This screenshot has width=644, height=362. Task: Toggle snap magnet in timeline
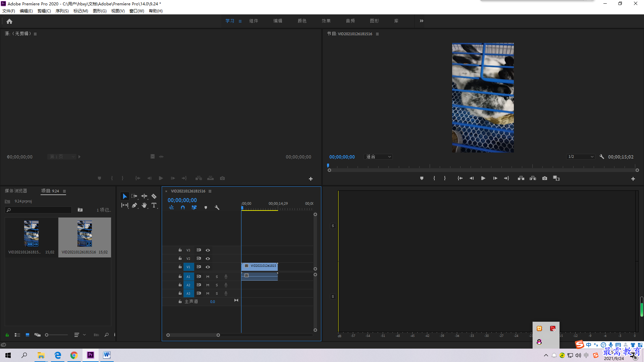[x=183, y=207]
